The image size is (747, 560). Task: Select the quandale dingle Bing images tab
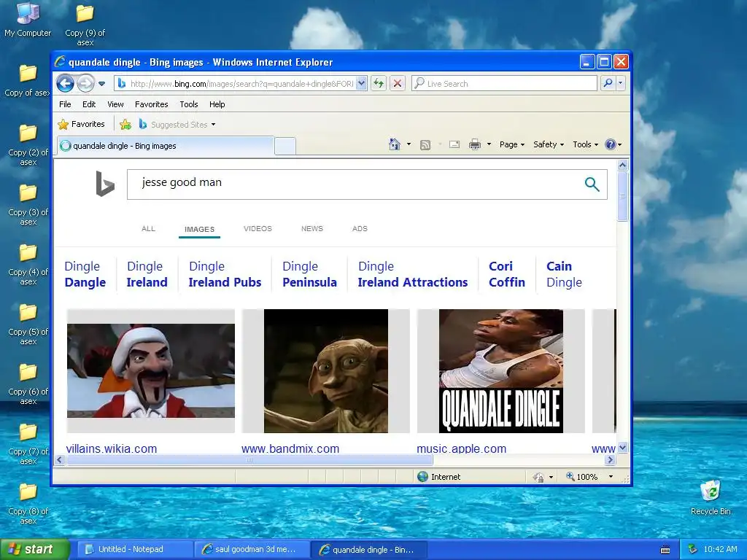pyautogui.click(x=166, y=146)
